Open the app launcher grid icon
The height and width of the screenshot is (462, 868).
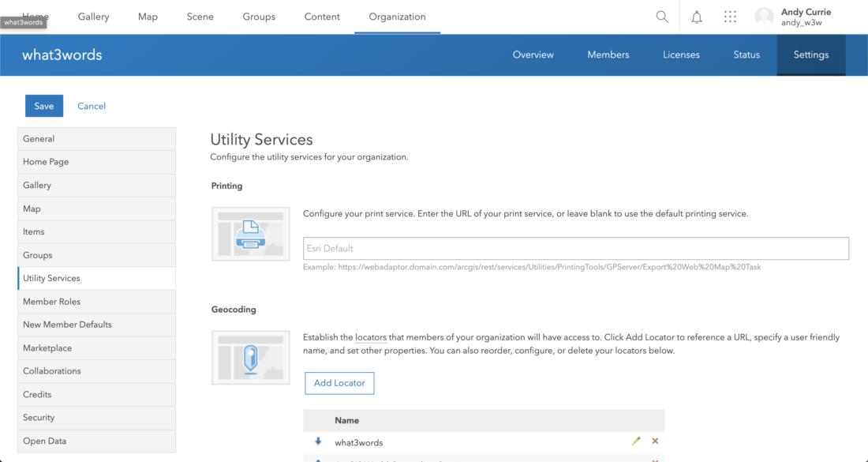(730, 17)
